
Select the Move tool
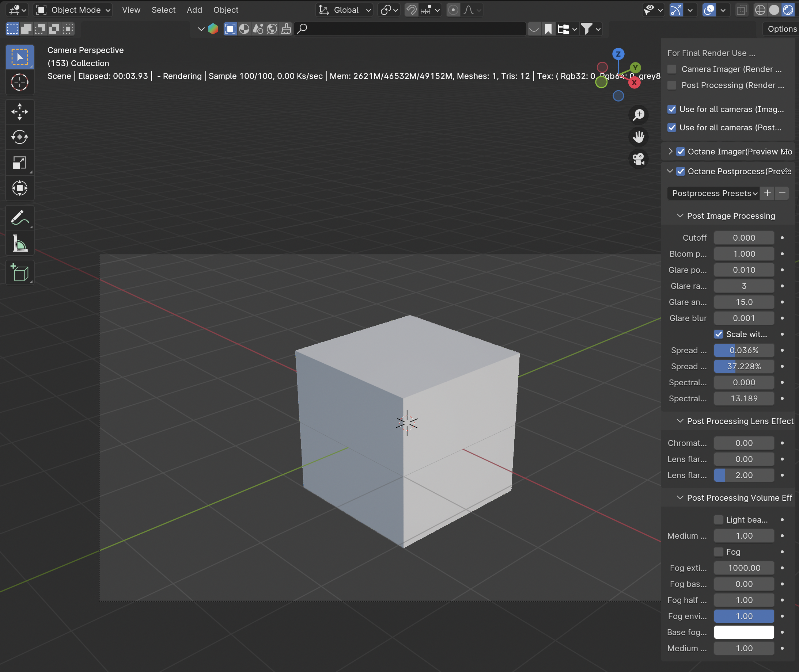pos(19,112)
